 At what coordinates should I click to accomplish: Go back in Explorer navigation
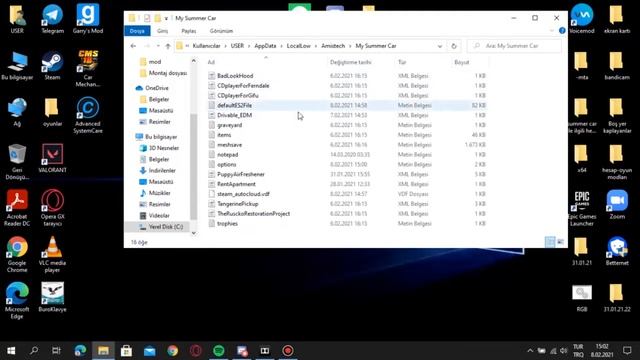point(133,46)
